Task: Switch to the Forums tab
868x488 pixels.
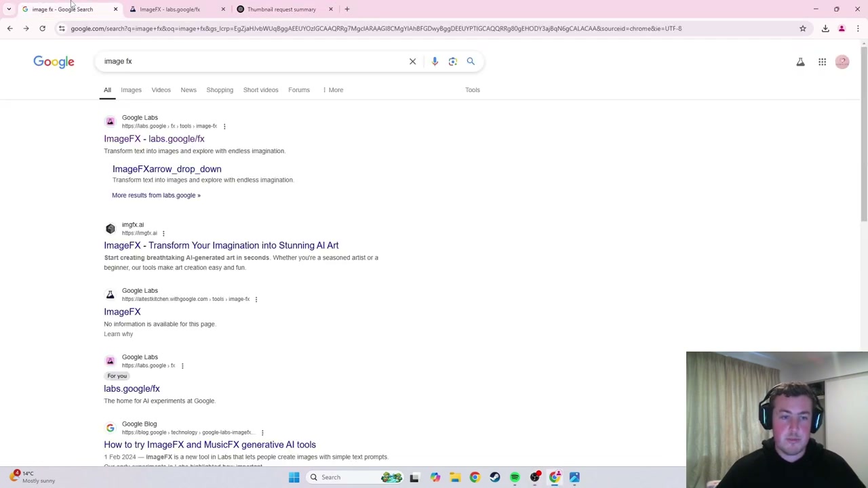Action: [x=299, y=89]
